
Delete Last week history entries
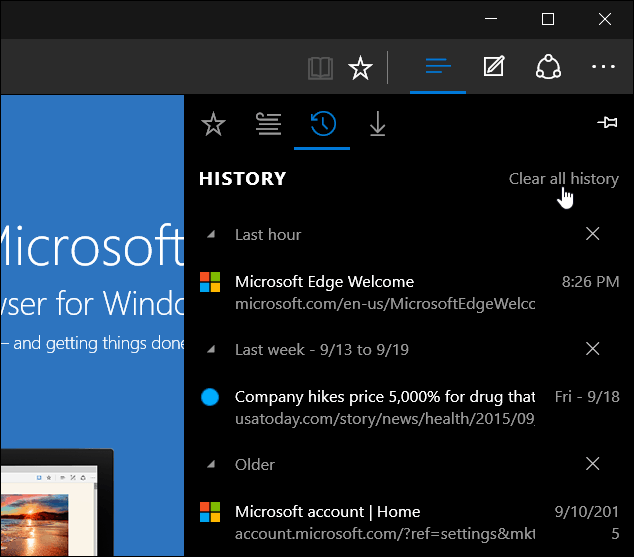[x=592, y=348]
